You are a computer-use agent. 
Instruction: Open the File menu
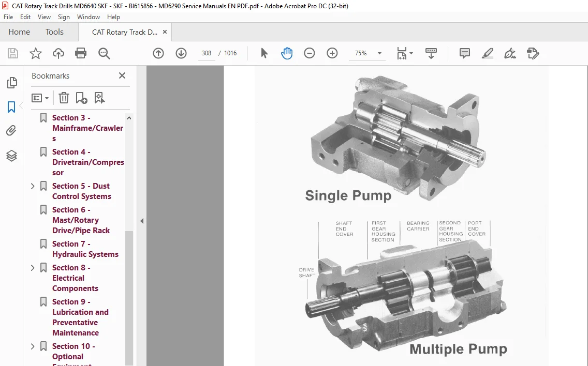8,17
